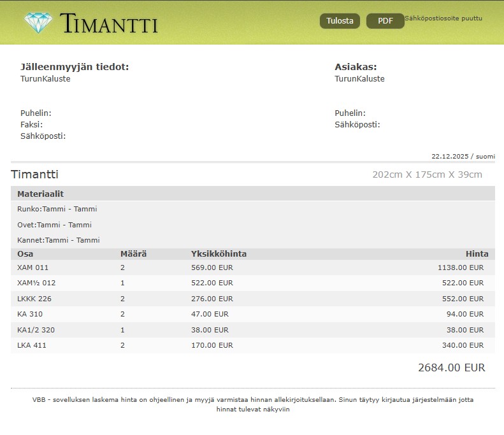
Task: Click the date and language text '22.12.2025 / suomi'
Action: coord(463,156)
